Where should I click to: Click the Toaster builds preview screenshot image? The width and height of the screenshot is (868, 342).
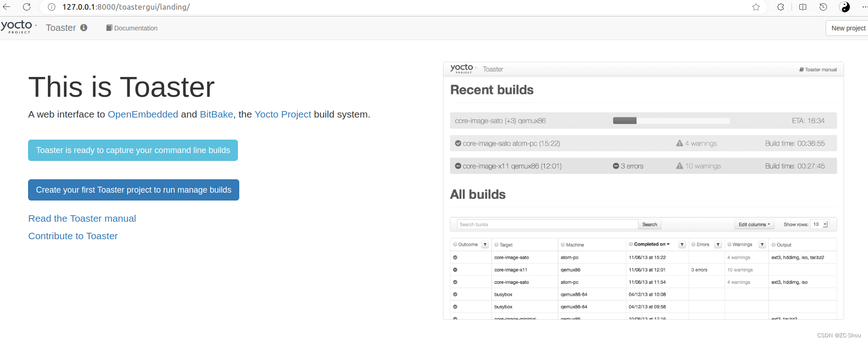pyautogui.click(x=644, y=191)
